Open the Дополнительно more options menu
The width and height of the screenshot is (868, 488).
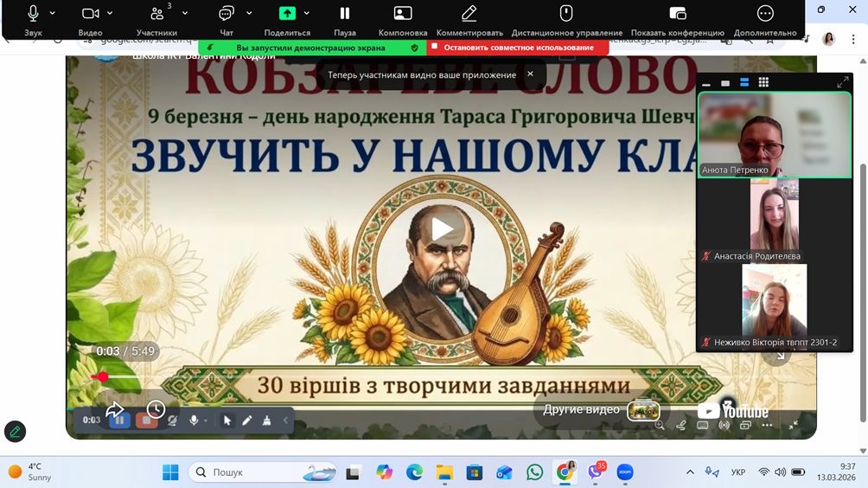765,14
